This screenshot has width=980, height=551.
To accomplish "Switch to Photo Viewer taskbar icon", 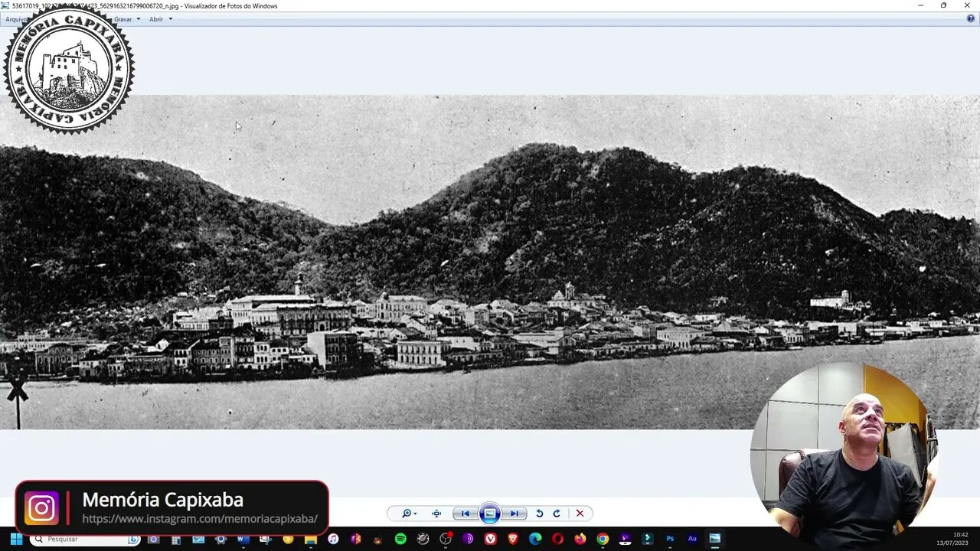I will coord(714,539).
